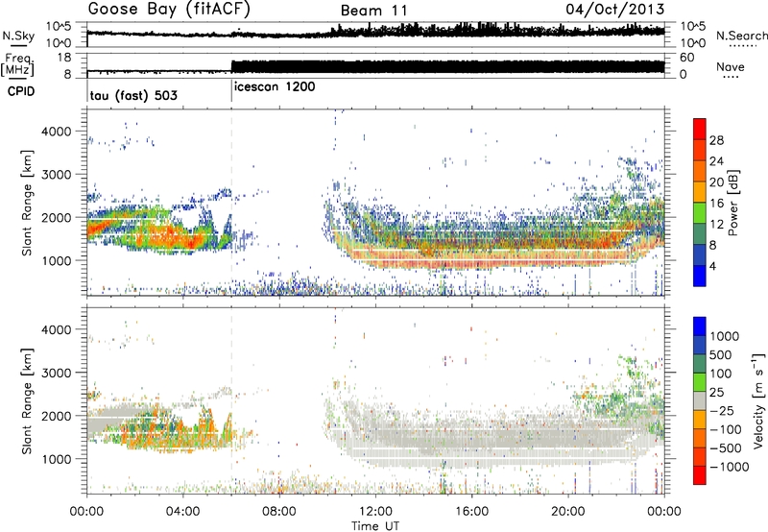Click the 'CPID' row label
768x532 pixels.
point(20,91)
